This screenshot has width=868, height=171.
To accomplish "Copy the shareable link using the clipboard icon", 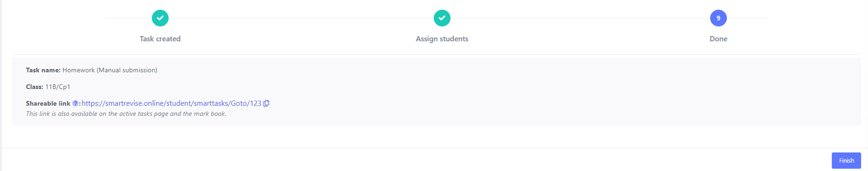I will [266, 103].
